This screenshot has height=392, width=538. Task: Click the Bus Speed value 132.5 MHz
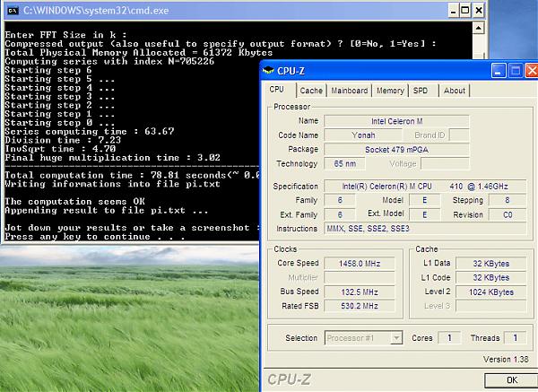click(x=360, y=292)
